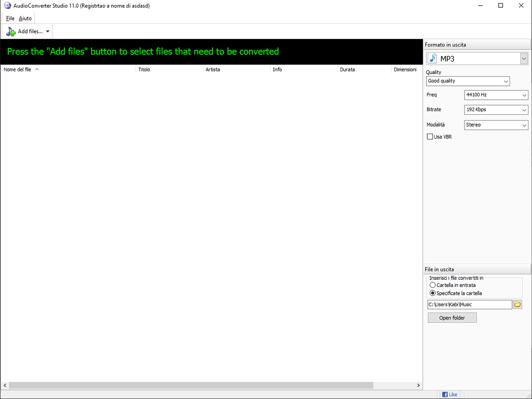Sort by Nome del file column
This screenshot has height=399, width=532.
click(68, 69)
